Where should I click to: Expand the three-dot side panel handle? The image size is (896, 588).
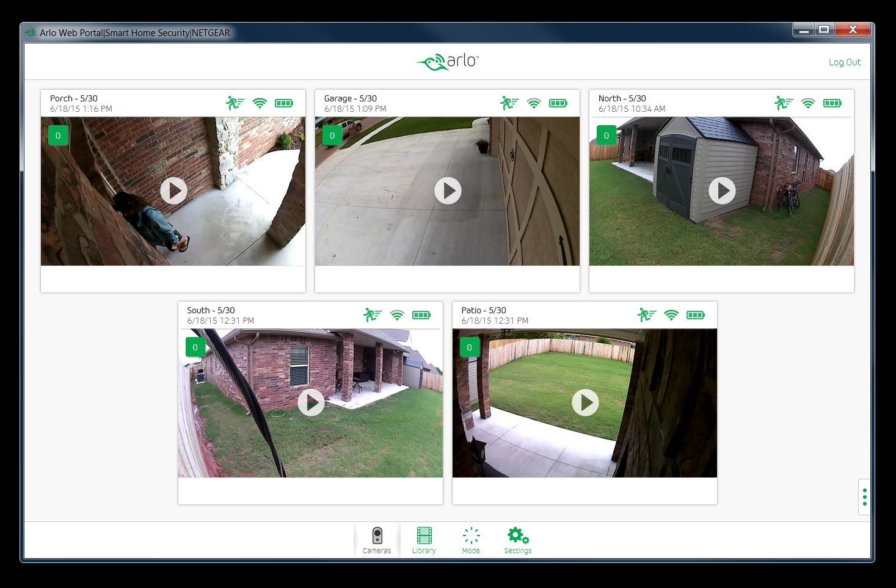864,496
